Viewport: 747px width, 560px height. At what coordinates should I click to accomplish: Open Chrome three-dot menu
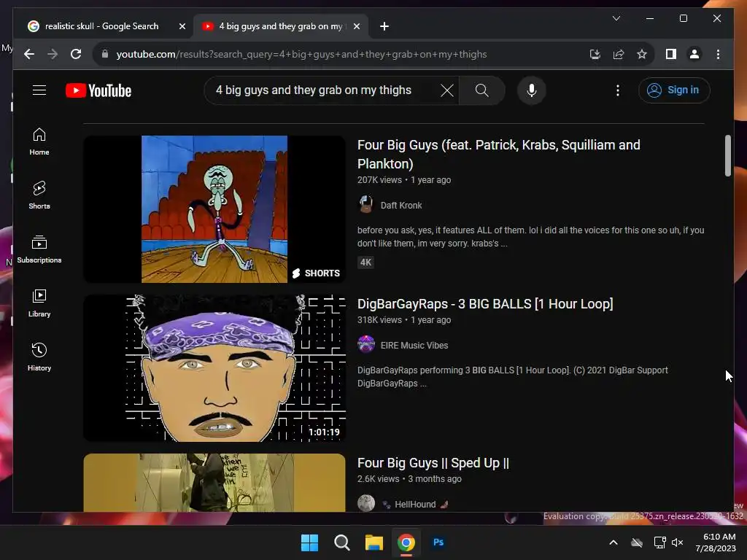(x=718, y=54)
